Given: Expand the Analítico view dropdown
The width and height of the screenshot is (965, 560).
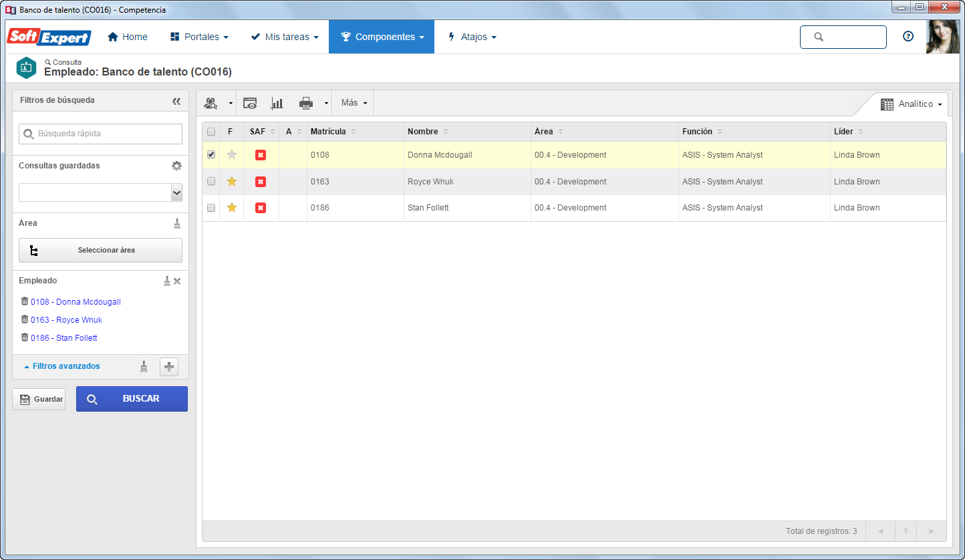Looking at the screenshot, I should point(911,104).
